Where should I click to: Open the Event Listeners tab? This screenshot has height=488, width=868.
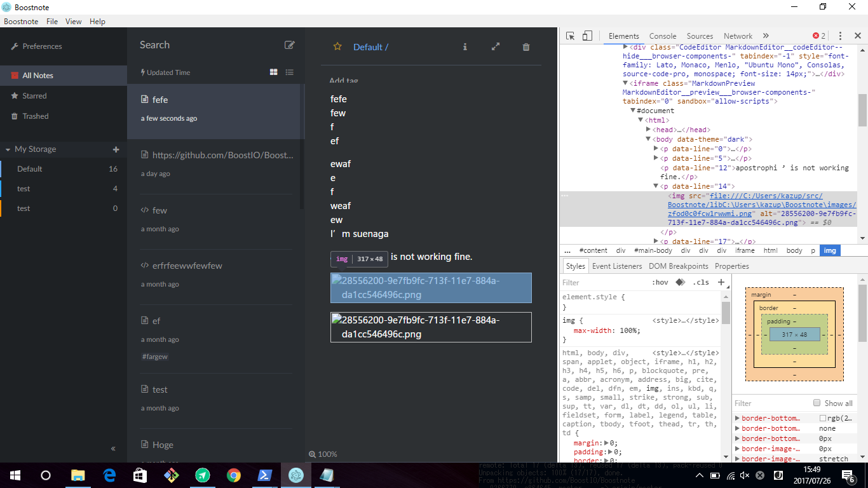(x=617, y=266)
